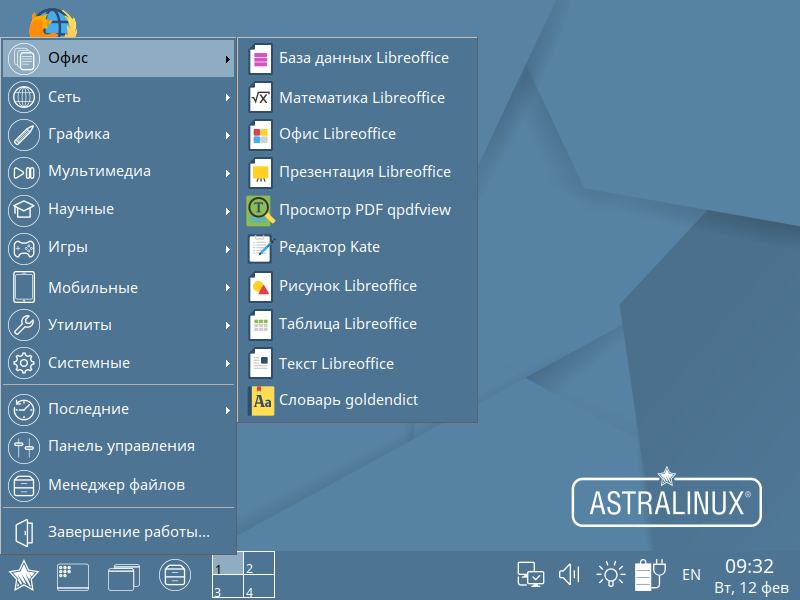Click the network connection tray icon
Screen dimensions: 800x600
[531, 574]
